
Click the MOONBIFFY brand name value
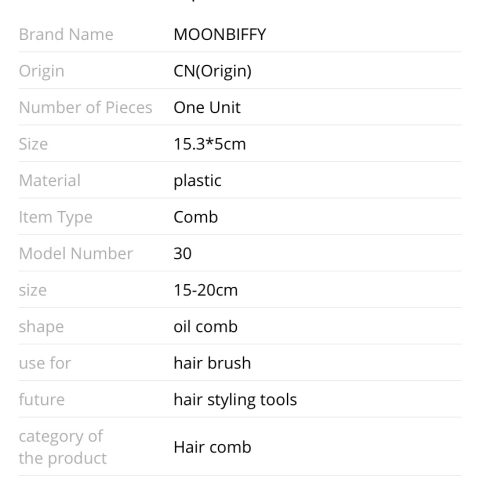pyautogui.click(x=220, y=34)
